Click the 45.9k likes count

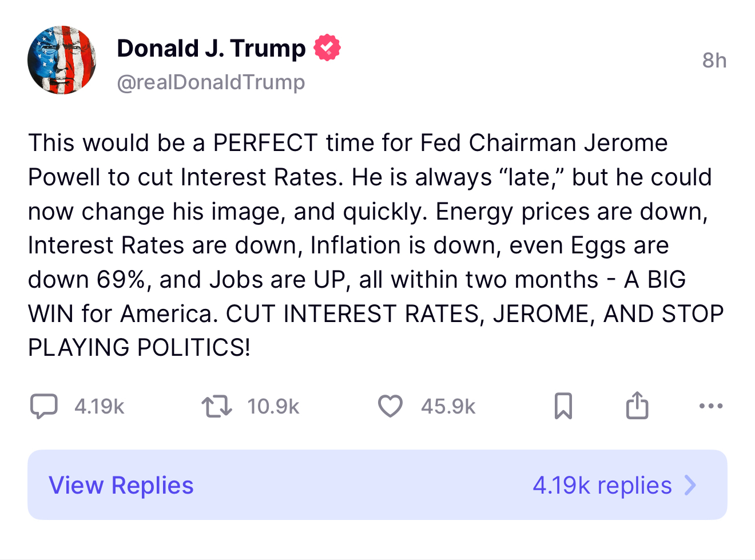tap(448, 406)
